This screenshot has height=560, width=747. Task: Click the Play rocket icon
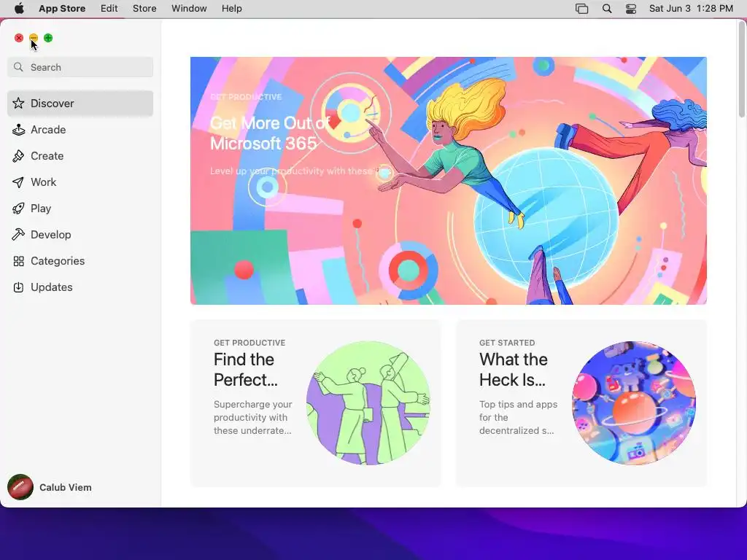tap(18, 208)
